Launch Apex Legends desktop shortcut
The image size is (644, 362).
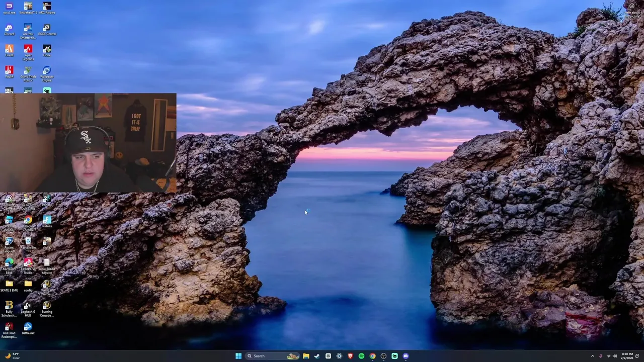pos(28,52)
